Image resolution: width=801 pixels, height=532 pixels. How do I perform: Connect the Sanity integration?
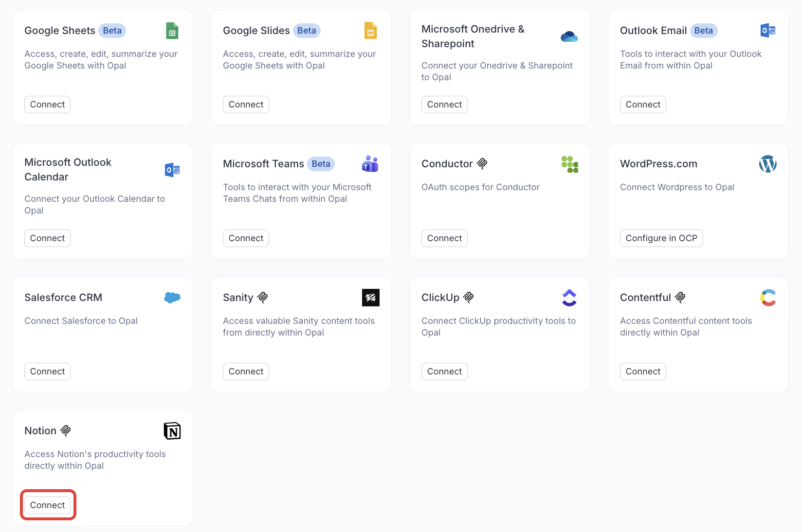tap(246, 372)
